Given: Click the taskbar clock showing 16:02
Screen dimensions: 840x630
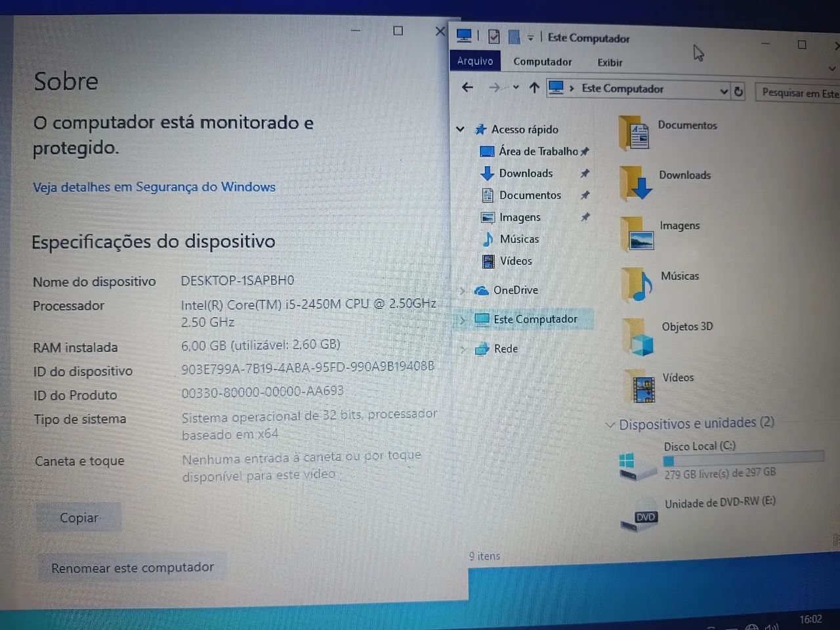Looking at the screenshot, I should click(810, 619).
